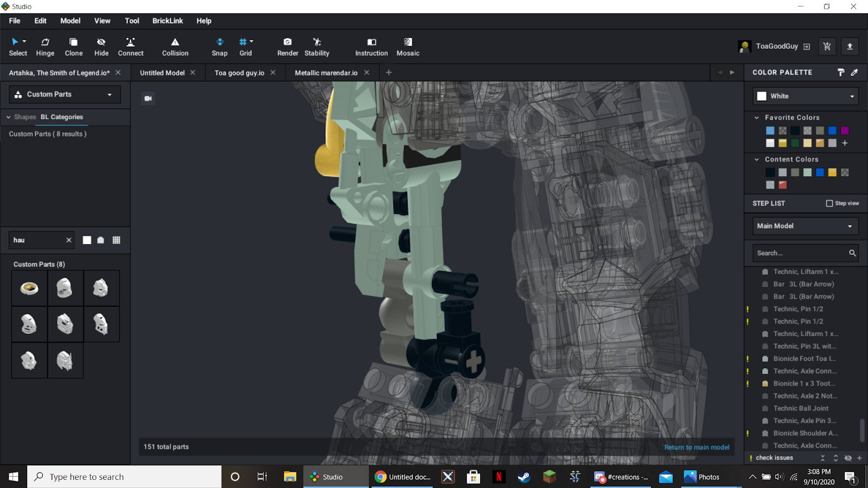Choose the Hinge tool

click(45, 47)
